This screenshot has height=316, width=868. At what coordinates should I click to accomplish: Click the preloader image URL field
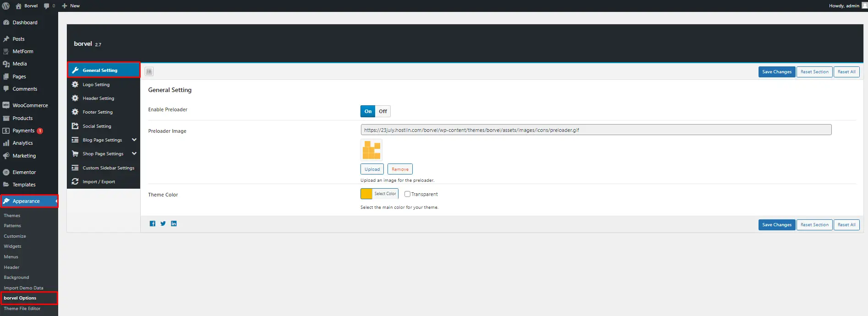[x=595, y=130]
